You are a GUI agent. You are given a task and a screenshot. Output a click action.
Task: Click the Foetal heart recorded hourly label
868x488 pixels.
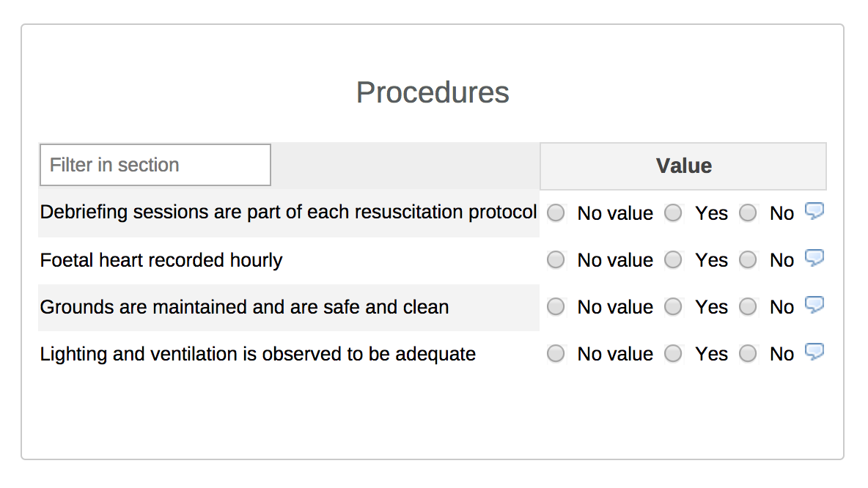pos(161,260)
